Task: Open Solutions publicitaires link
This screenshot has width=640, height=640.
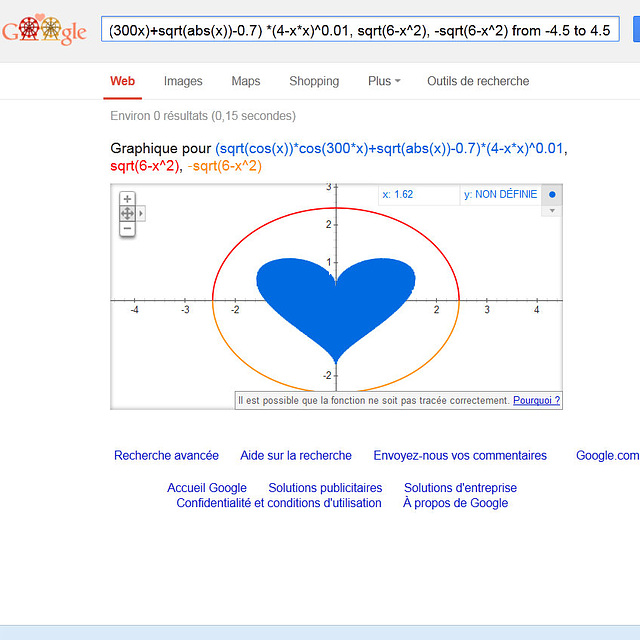Action: coord(325,488)
